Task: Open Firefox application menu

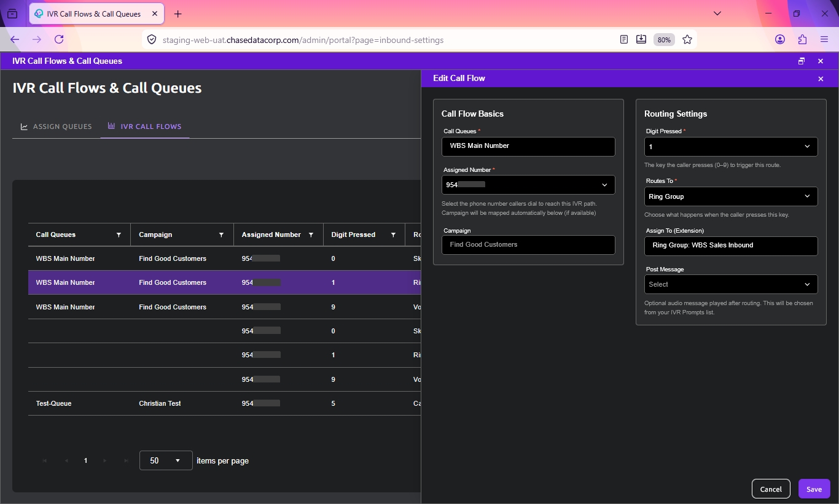Action: coord(824,39)
